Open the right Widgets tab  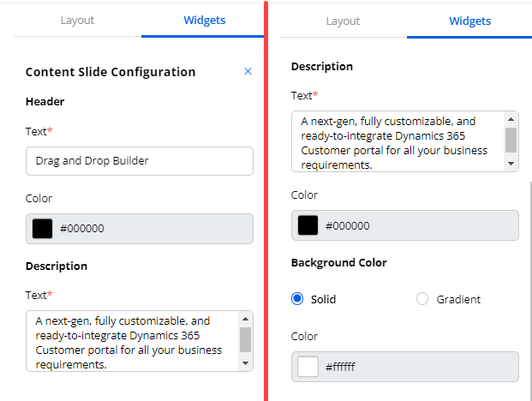pyautogui.click(x=470, y=21)
